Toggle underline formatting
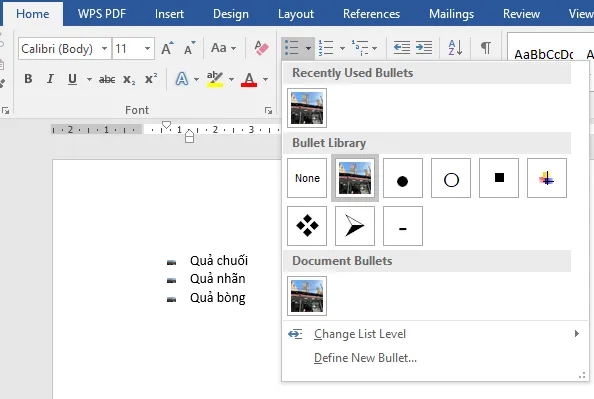 pyautogui.click(x=72, y=79)
